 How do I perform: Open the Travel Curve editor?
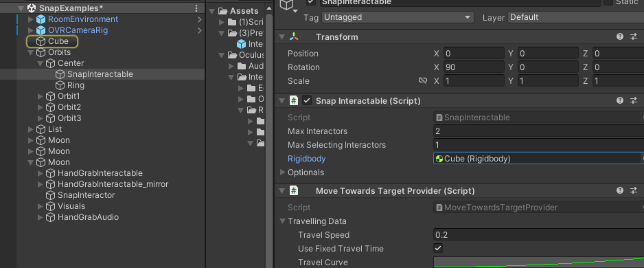[538, 263]
